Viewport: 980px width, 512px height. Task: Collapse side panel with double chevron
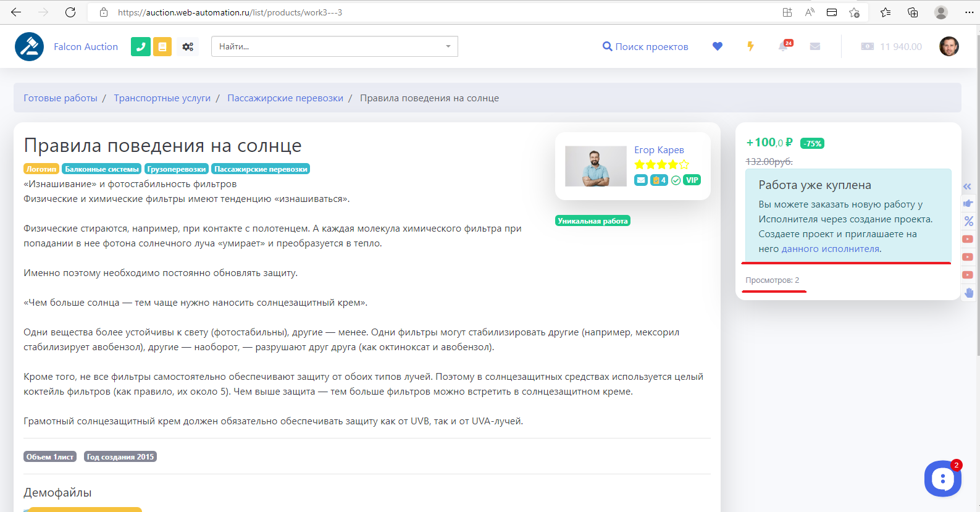(x=968, y=186)
